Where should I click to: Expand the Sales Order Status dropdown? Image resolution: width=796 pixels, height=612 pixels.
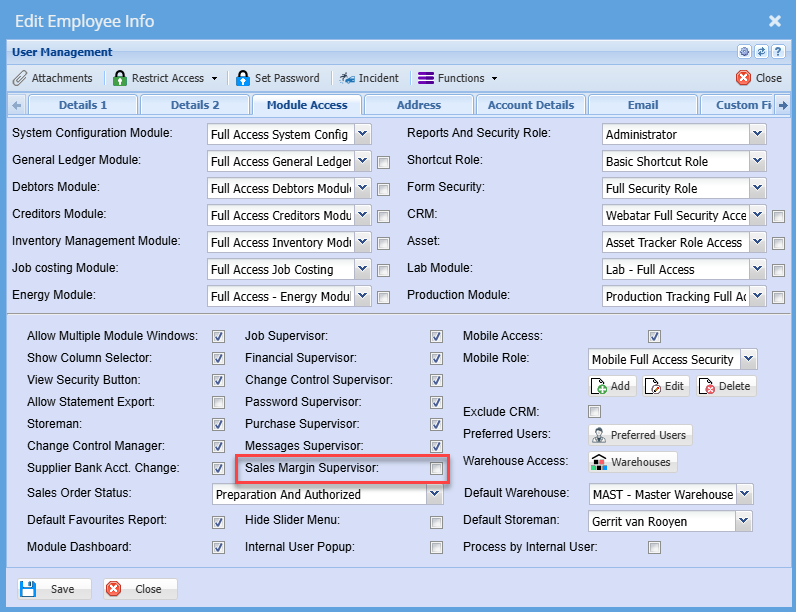pos(434,494)
